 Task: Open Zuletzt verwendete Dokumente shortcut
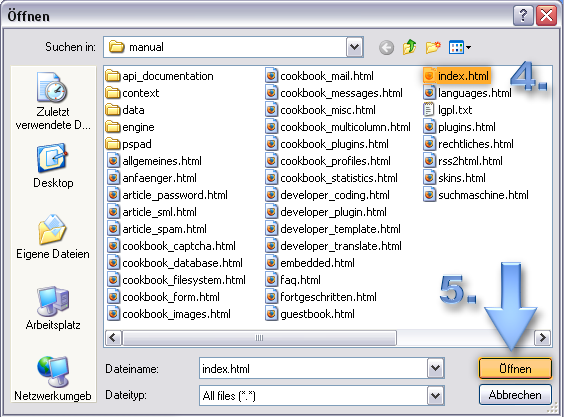pos(53,101)
